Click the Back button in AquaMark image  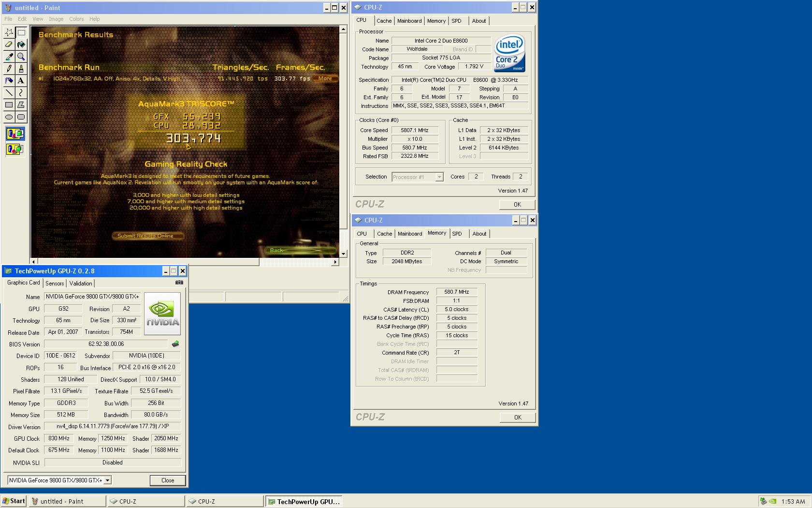(300, 250)
